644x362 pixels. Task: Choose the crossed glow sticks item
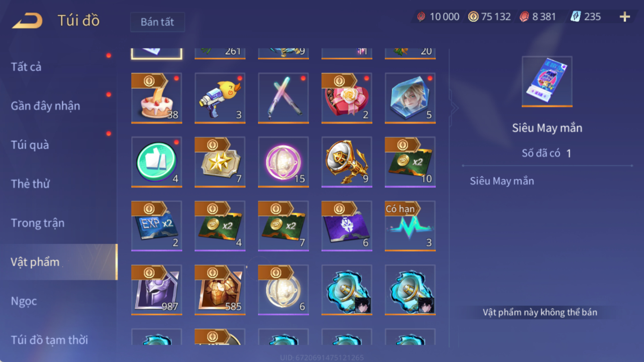283,98
